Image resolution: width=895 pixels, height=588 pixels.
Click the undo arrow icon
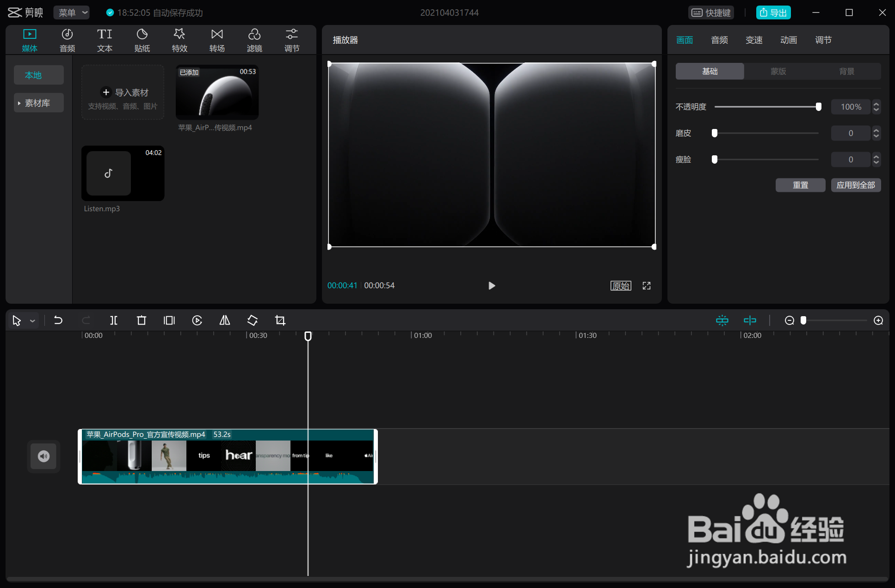pos(58,320)
